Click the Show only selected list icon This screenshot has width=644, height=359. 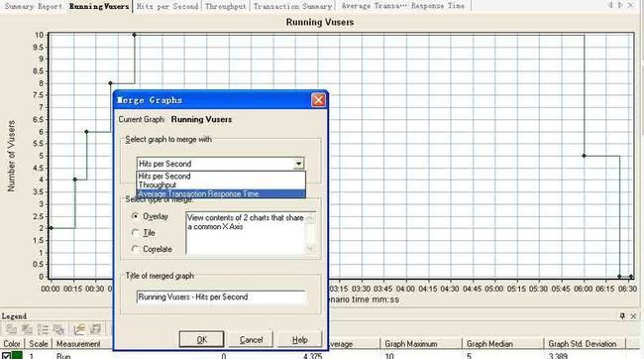44,329
